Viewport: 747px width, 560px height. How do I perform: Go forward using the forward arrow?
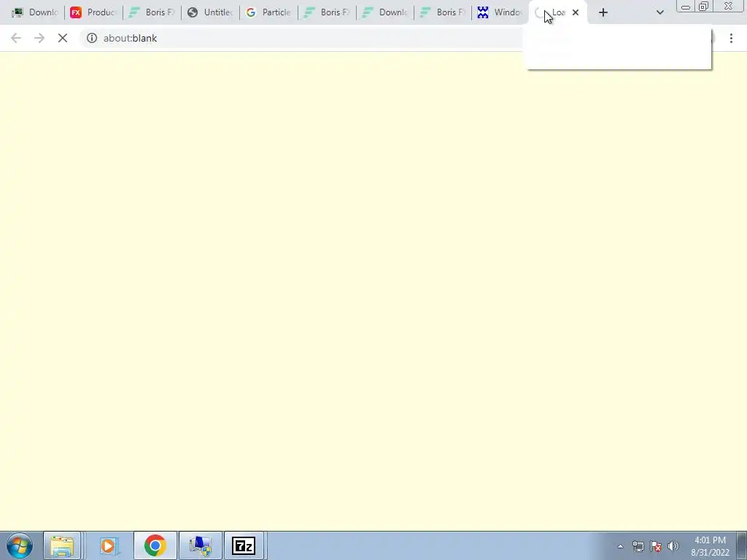click(39, 38)
